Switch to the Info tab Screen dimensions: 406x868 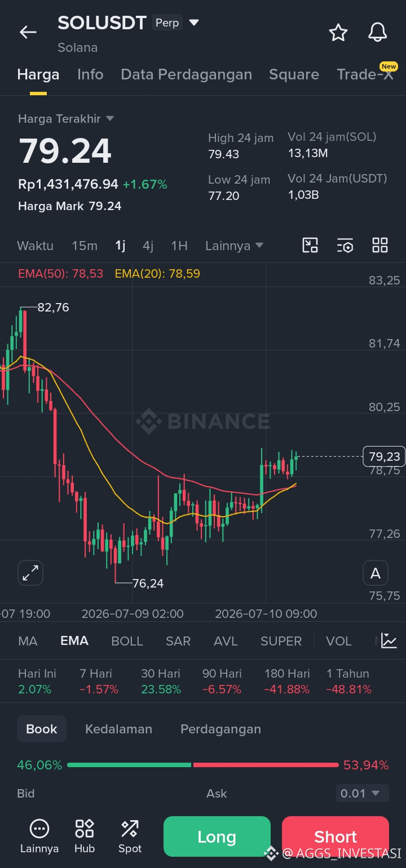click(x=90, y=74)
